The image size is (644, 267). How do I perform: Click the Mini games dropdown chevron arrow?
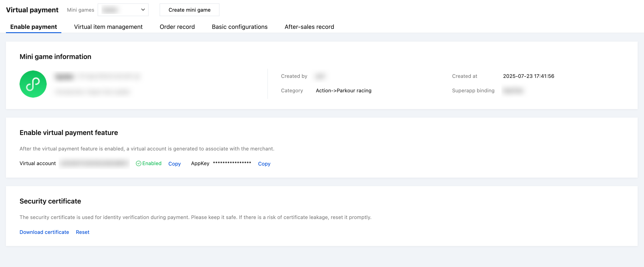143,10
